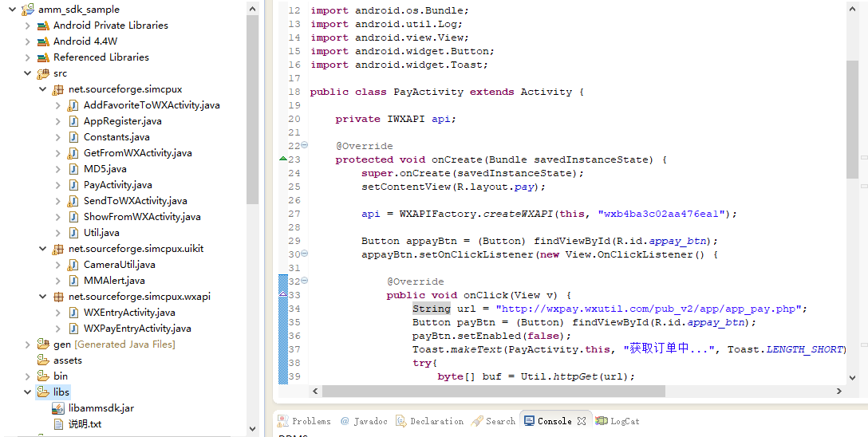Image resolution: width=868 pixels, height=437 pixels.
Task: Click the gen folder icon
Action: coord(43,344)
